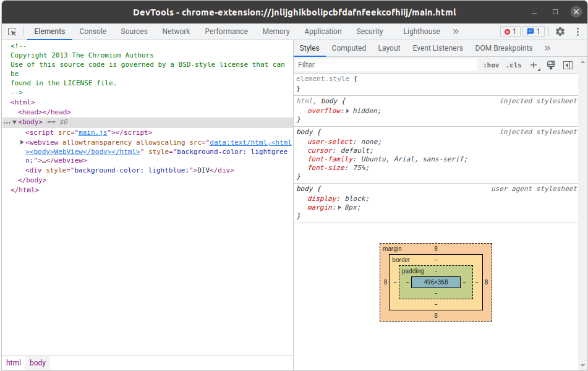The height and width of the screenshot is (371, 588).
Task: Click the html breadcrumb
Action: [x=14, y=363]
